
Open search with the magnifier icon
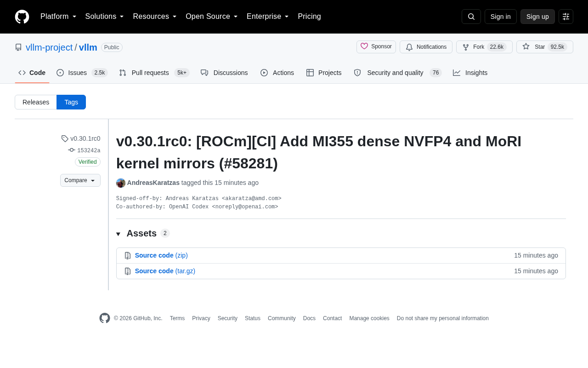[x=471, y=17]
